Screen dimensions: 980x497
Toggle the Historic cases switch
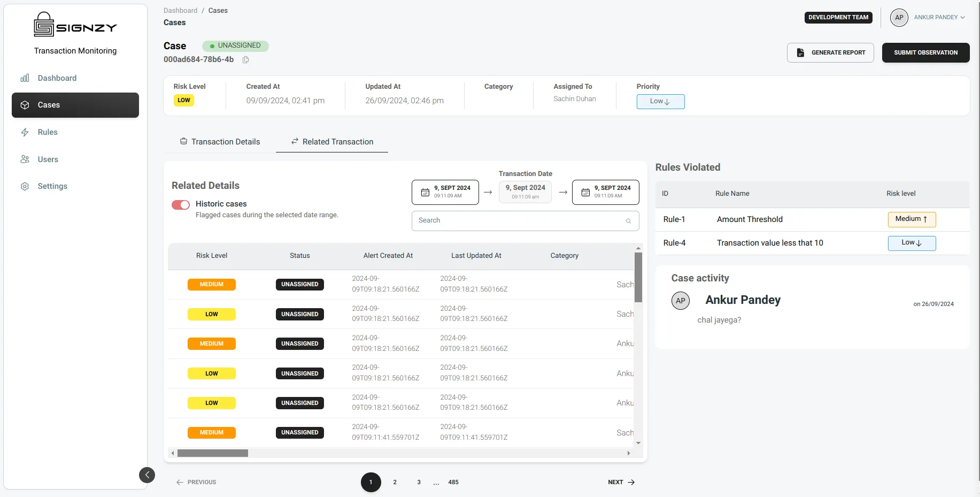(181, 205)
